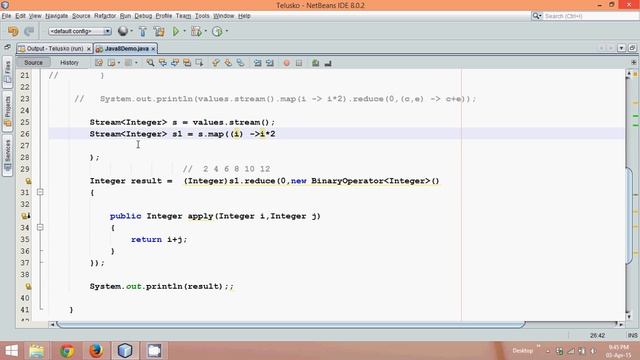
Task: Click the vertical scrollbar down arrow
Action: (629, 316)
